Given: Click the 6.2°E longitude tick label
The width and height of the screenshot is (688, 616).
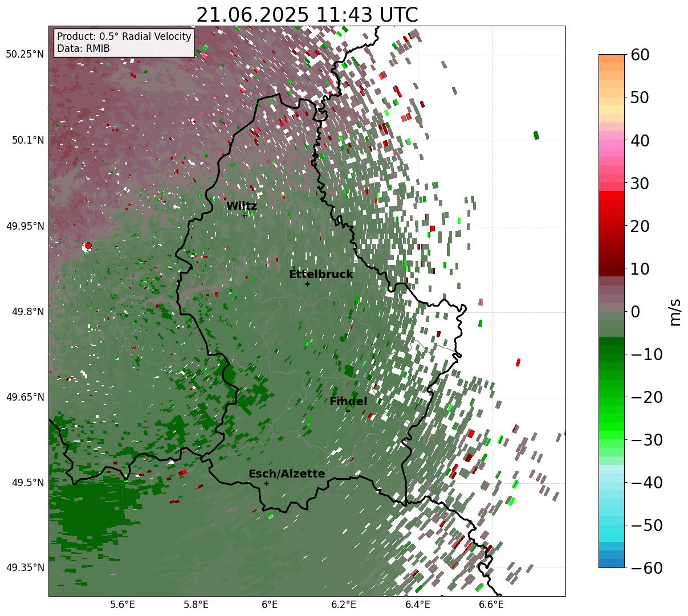Looking at the screenshot, I should coord(344,605).
